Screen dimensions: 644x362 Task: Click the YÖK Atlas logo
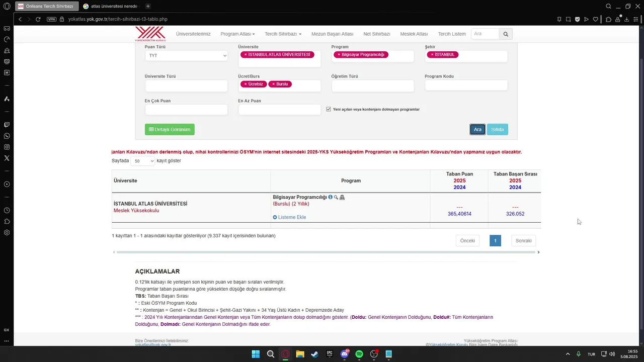(x=150, y=34)
